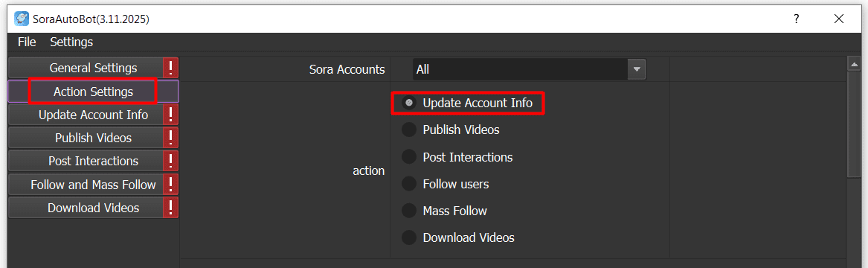Click the question mark help button in title bar
Image resolution: width=868 pixels, height=268 pixels.
(x=796, y=19)
